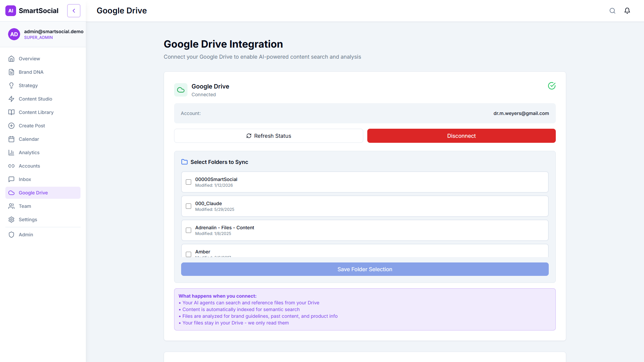
Task: Click the SUPER_ADMIN role label
Action: click(x=38, y=38)
